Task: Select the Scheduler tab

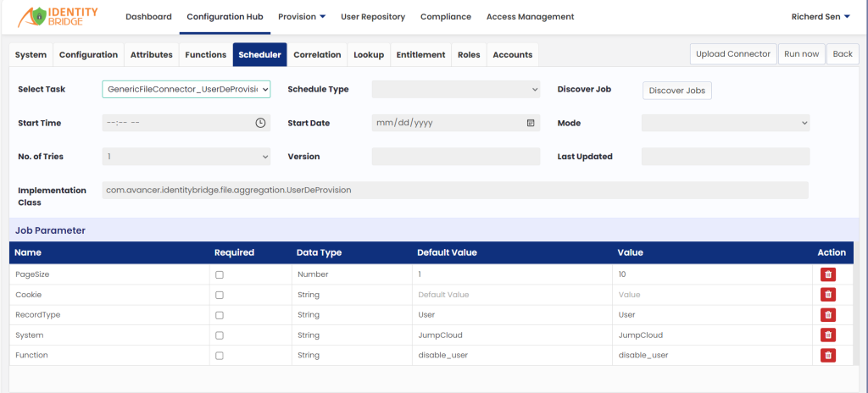Action: point(259,55)
